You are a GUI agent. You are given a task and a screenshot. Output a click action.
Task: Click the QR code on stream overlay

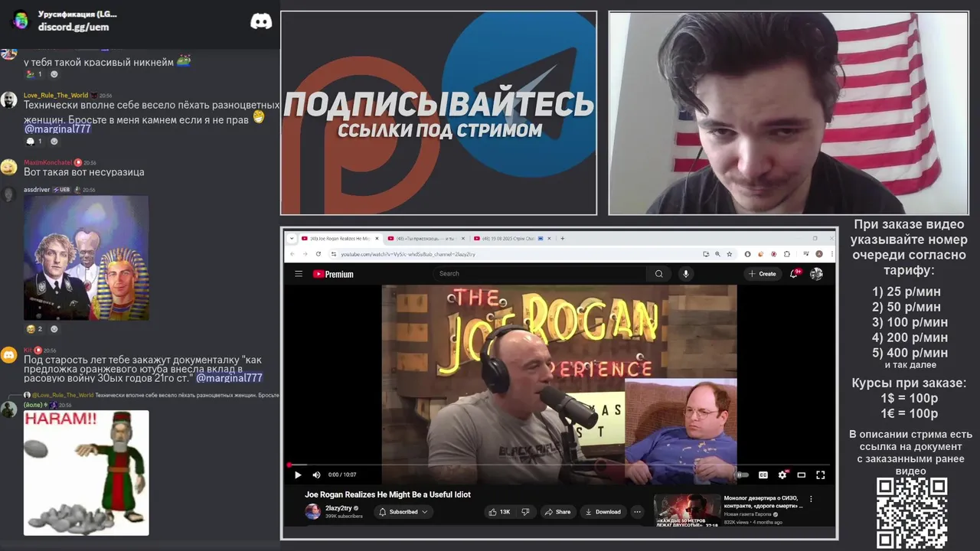tap(912, 513)
